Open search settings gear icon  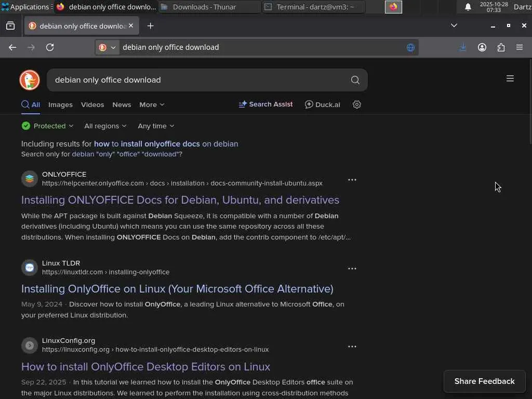356,104
